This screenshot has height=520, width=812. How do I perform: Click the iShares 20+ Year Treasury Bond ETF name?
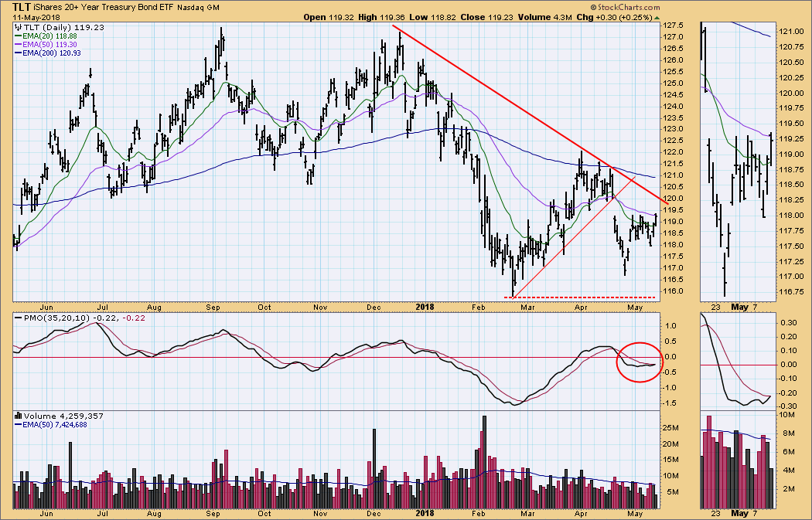click(x=115, y=6)
